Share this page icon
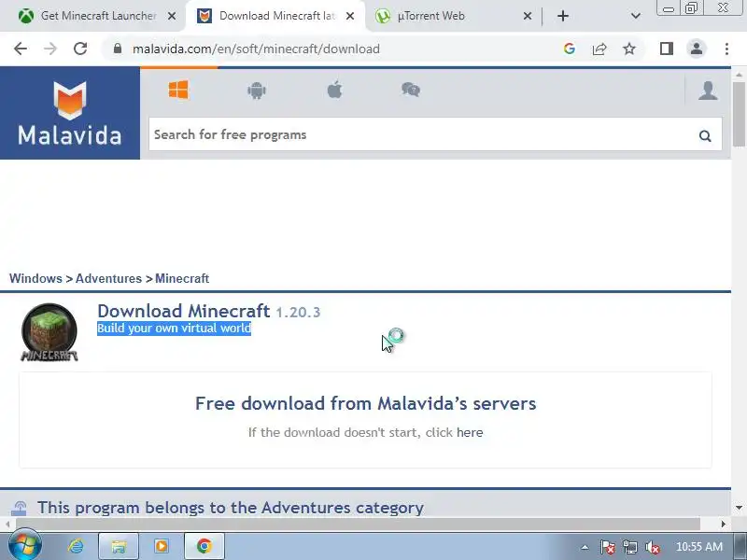The height and width of the screenshot is (560, 747). tap(599, 49)
